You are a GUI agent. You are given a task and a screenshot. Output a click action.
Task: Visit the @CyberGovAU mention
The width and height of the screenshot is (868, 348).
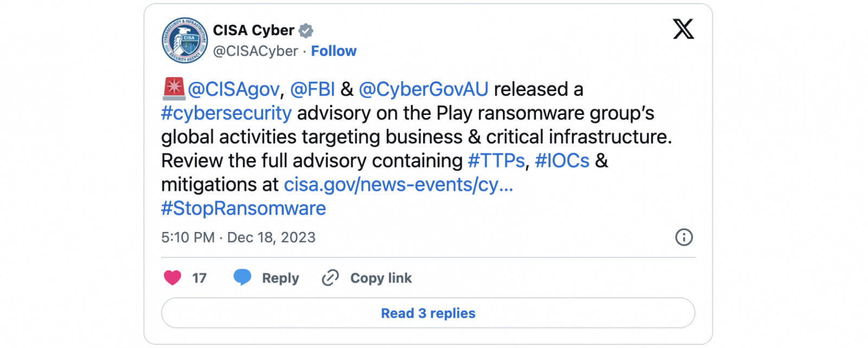click(x=424, y=89)
